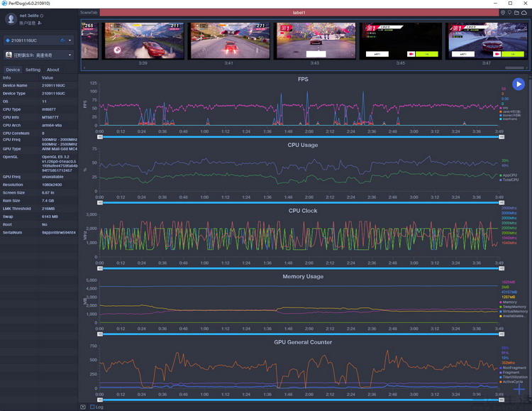This screenshot has height=411, width=532.
Task: Click the location pin icon in top bar
Action: point(509,13)
